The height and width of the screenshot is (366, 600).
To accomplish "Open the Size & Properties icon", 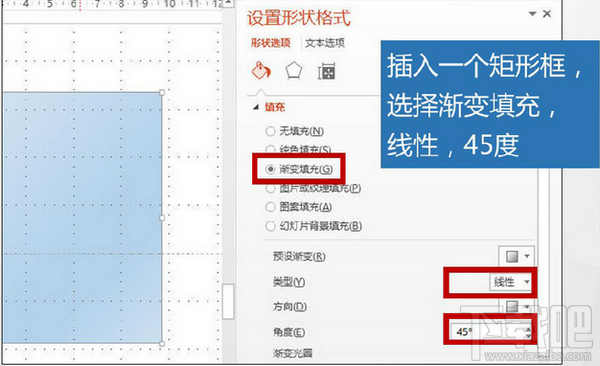I will [326, 71].
